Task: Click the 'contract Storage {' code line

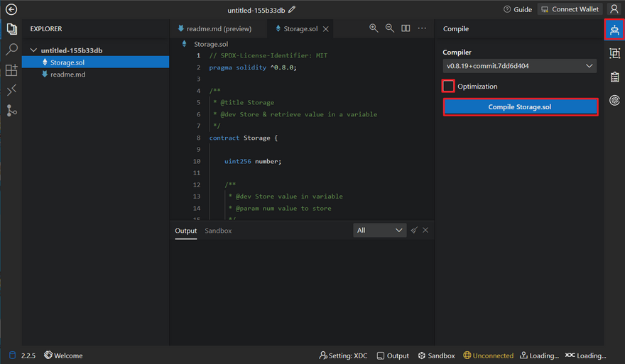Action: tap(244, 138)
